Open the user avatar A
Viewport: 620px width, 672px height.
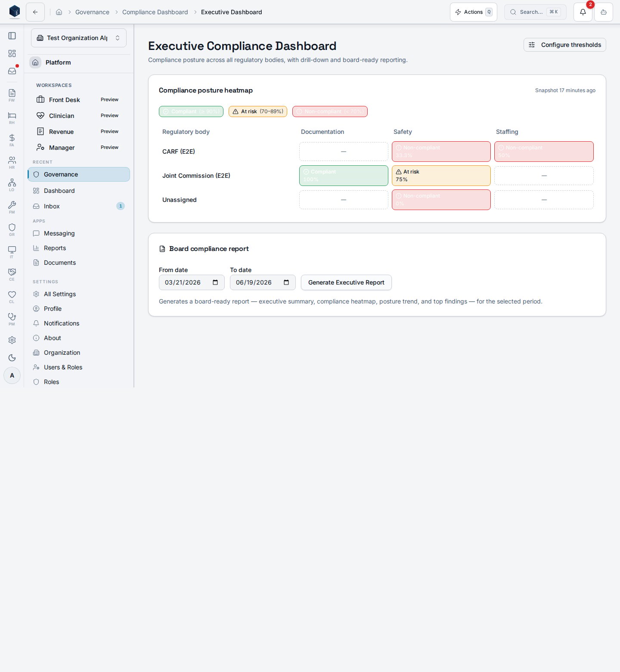pos(12,375)
